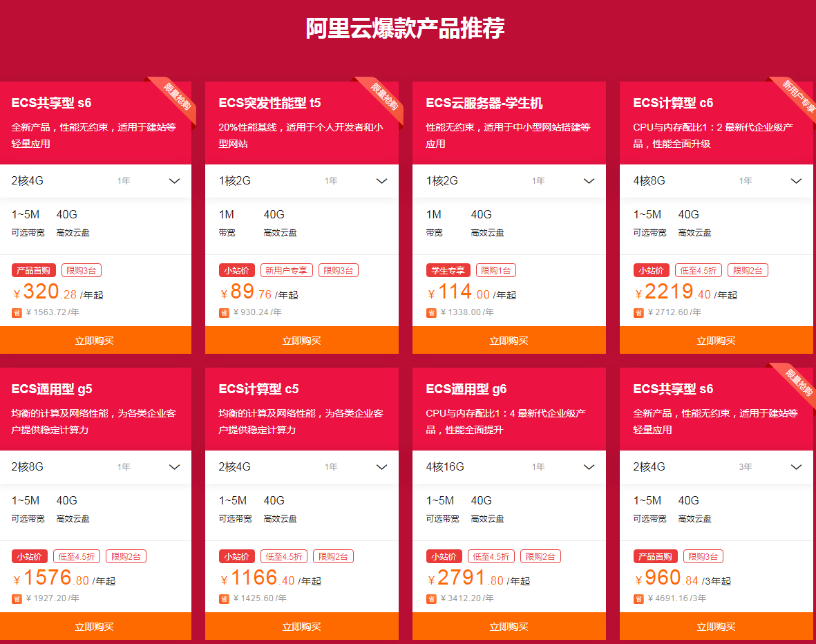Click 限购2台 tag on ECS计算型 c6 card

(x=748, y=271)
